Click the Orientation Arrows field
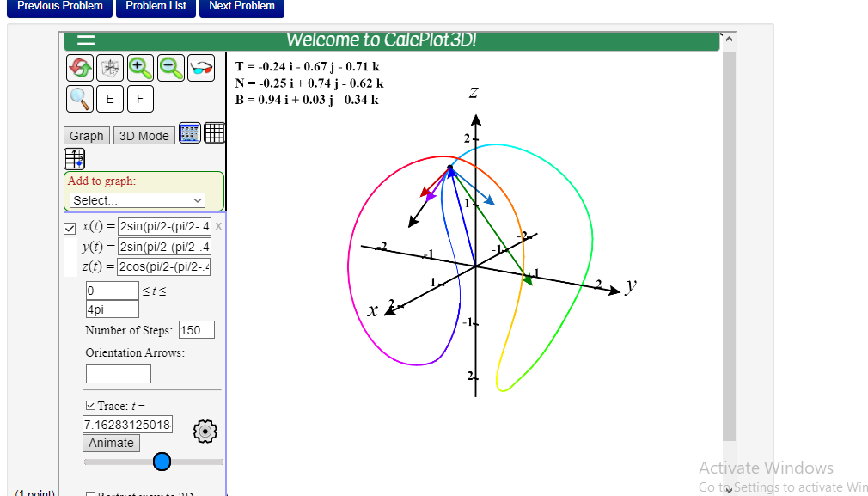868x496 pixels. (x=119, y=374)
